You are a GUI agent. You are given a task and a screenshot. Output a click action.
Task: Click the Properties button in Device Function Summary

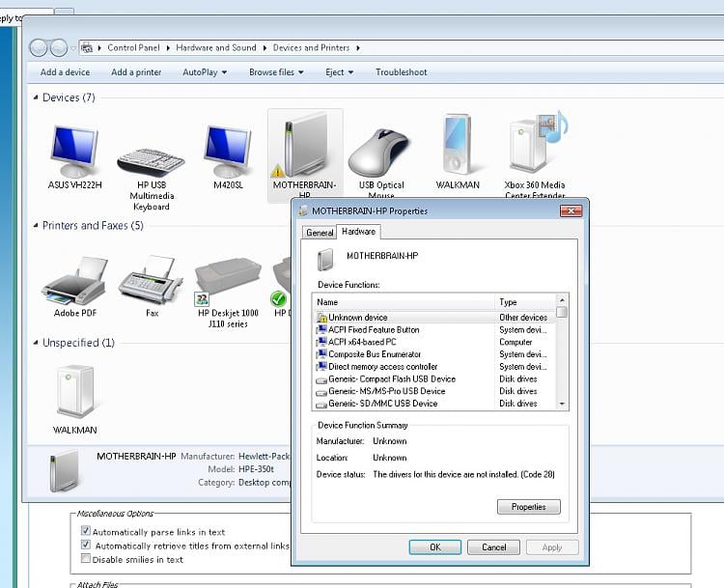tap(529, 507)
